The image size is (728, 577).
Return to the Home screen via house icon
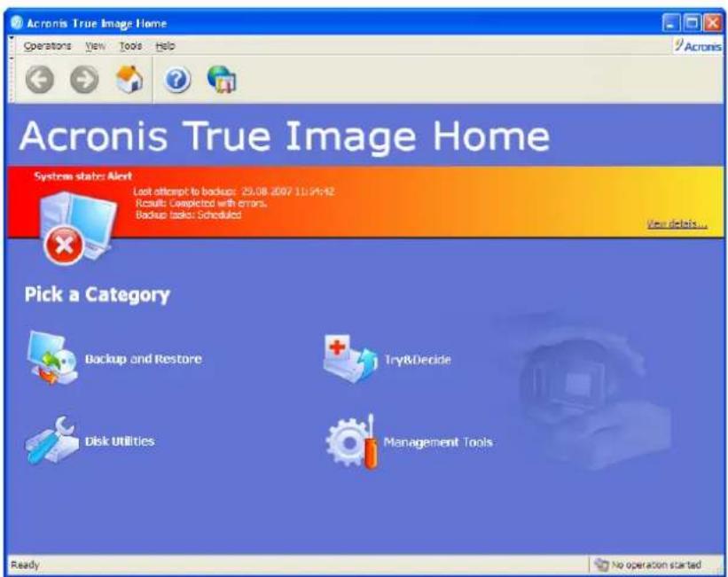coord(129,79)
